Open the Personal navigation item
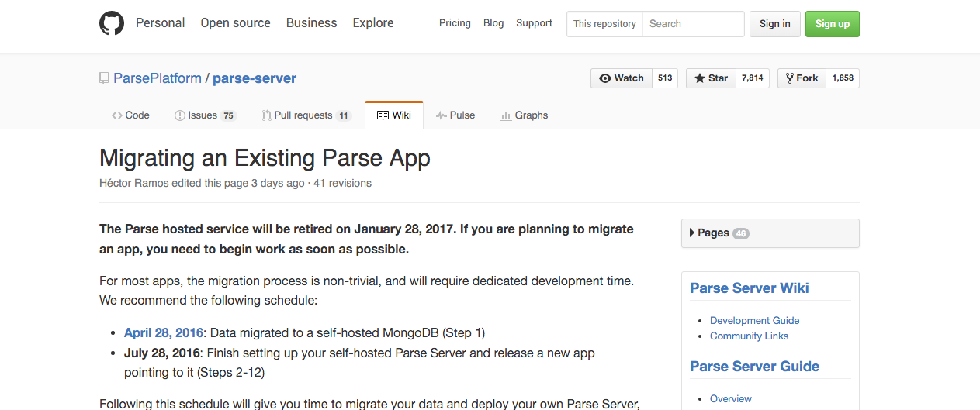 click(161, 23)
